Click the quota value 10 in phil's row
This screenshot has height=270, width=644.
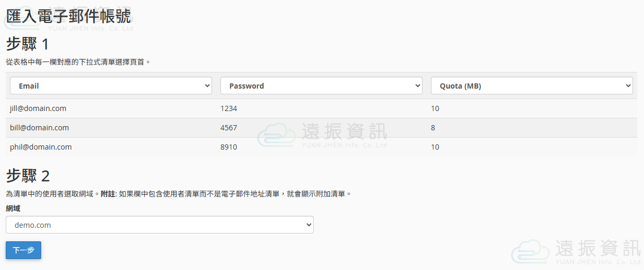[x=435, y=147]
